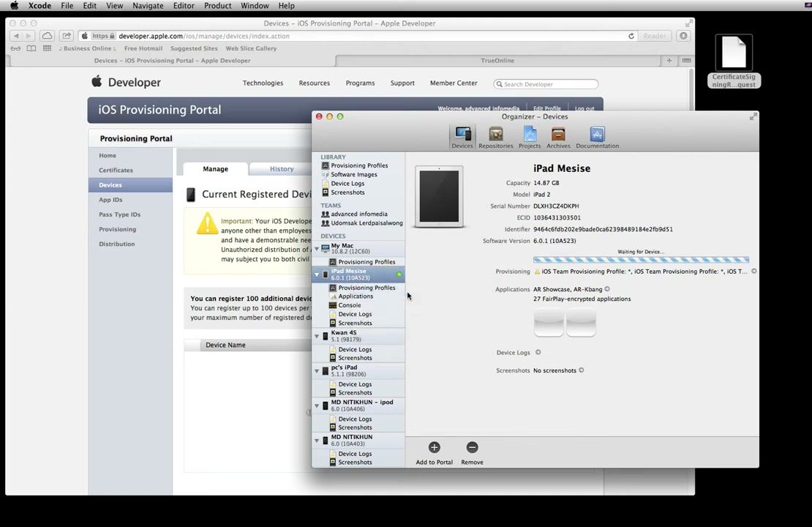Open Distribution in portal sidebar
Screen dimensions: 812x527
click(116, 244)
